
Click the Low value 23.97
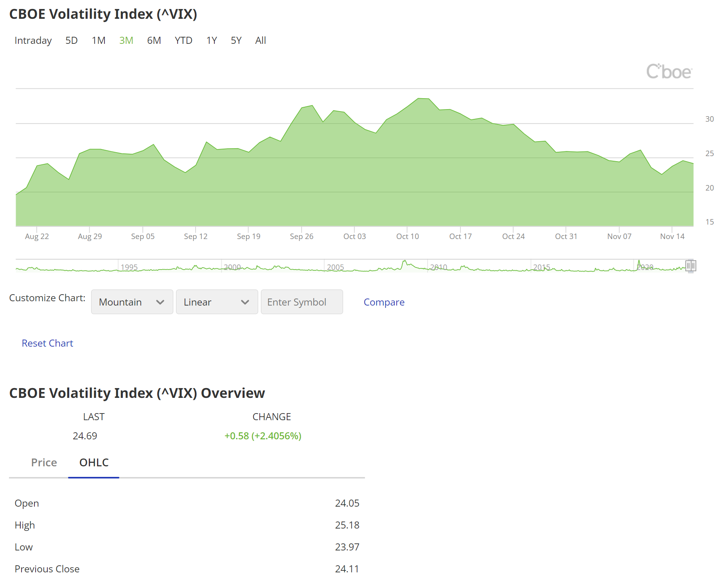(347, 547)
